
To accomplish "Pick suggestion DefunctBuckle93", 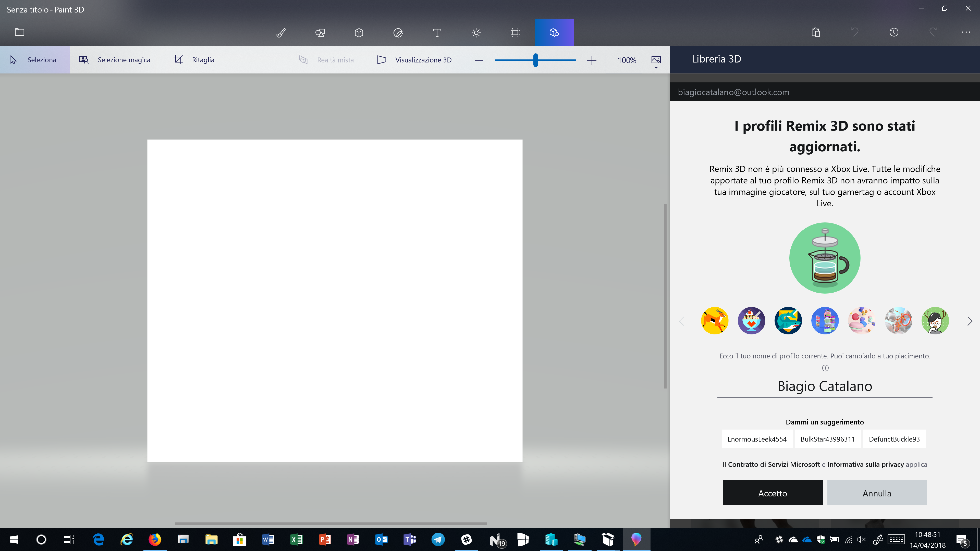I will [895, 439].
